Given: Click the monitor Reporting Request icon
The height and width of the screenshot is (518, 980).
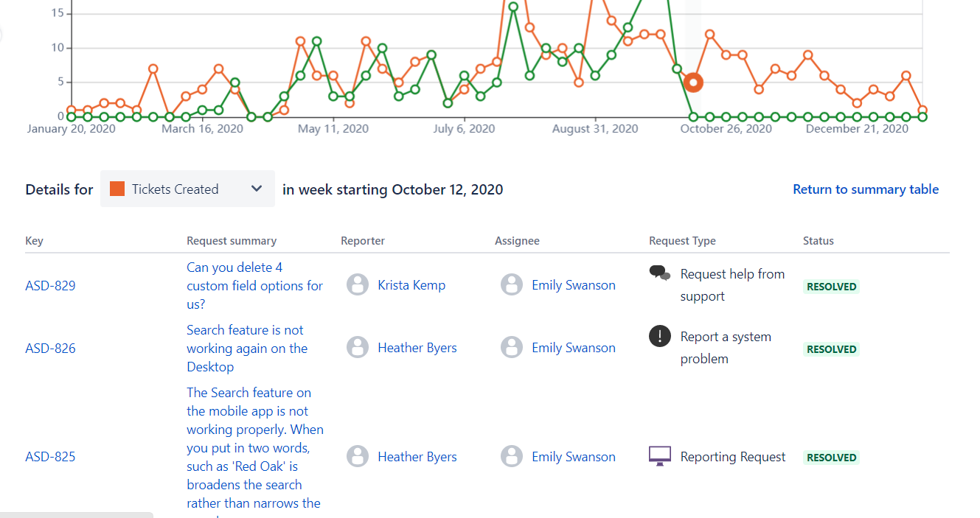Looking at the screenshot, I should (x=660, y=456).
